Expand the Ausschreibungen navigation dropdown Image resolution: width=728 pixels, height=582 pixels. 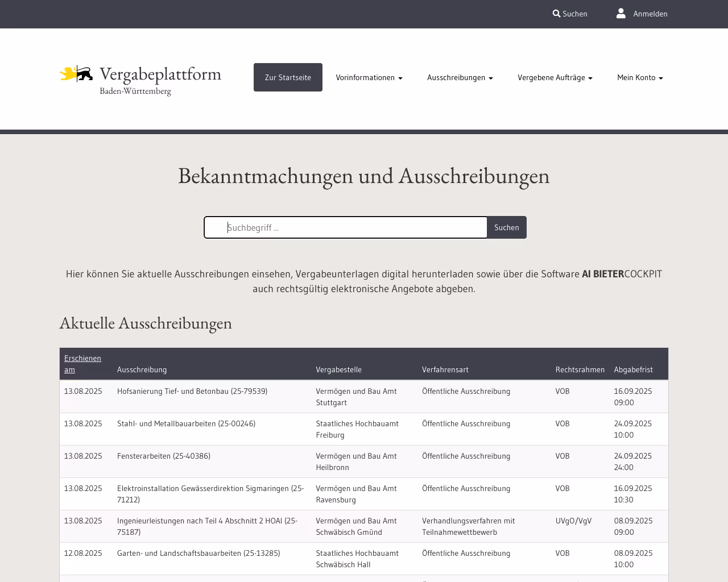[x=459, y=77]
